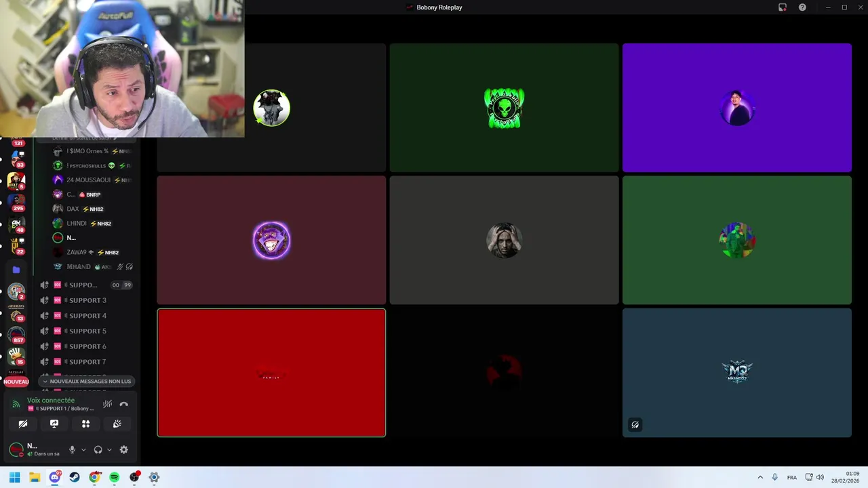
Task: Open the server with 15 badge
Action: click(x=16, y=357)
